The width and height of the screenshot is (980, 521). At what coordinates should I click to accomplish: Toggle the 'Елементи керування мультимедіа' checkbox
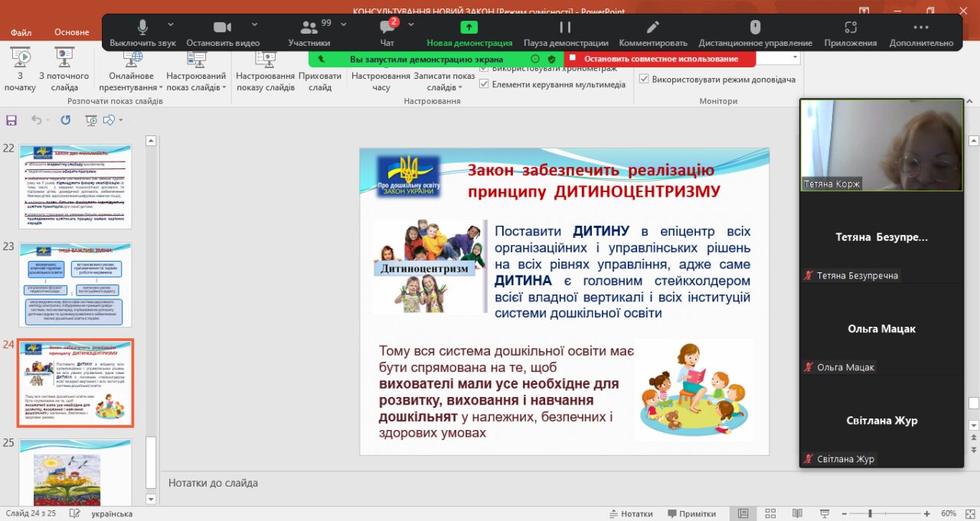click(x=484, y=84)
